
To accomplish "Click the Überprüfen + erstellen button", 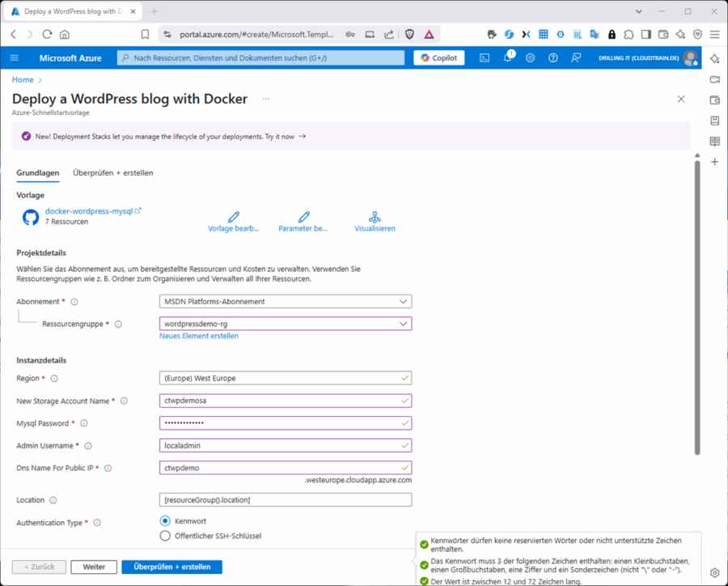I will (171, 567).
